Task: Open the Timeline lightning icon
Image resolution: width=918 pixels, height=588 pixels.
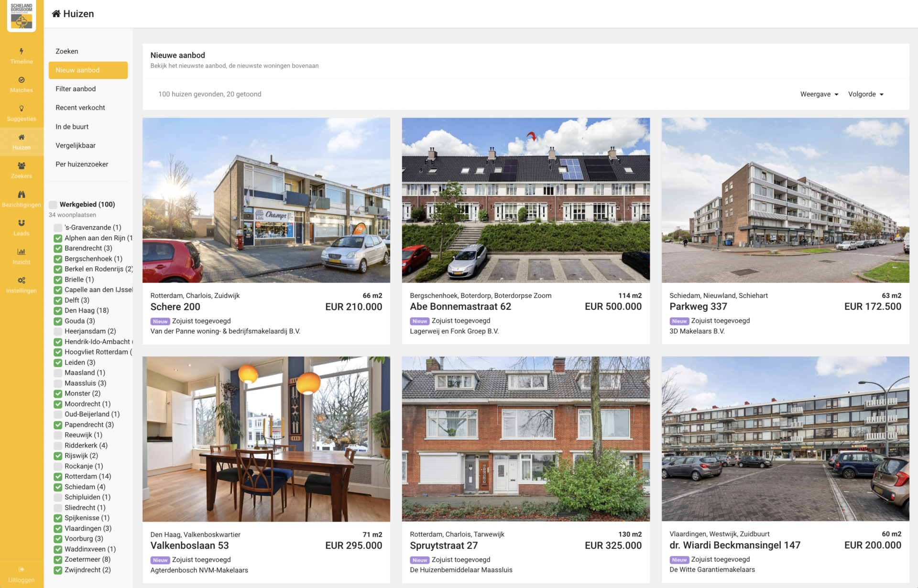Action: point(22,51)
